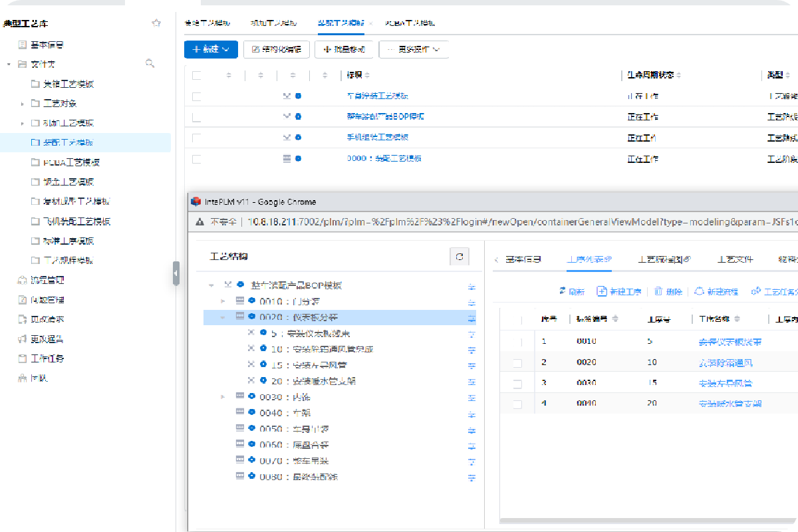This screenshot has width=798, height=532.
Task: Click the 工作任务 sidebar icon
Action: tap(22, 358)
